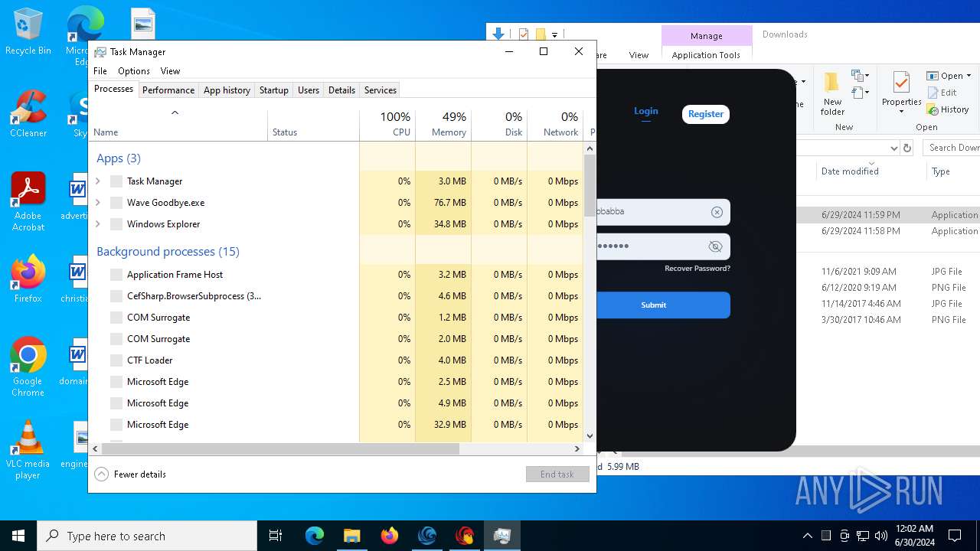The width and height of the screenshot is (980, 551).
Task: Switch to the Users tab
Action: (x=309, y=90)
